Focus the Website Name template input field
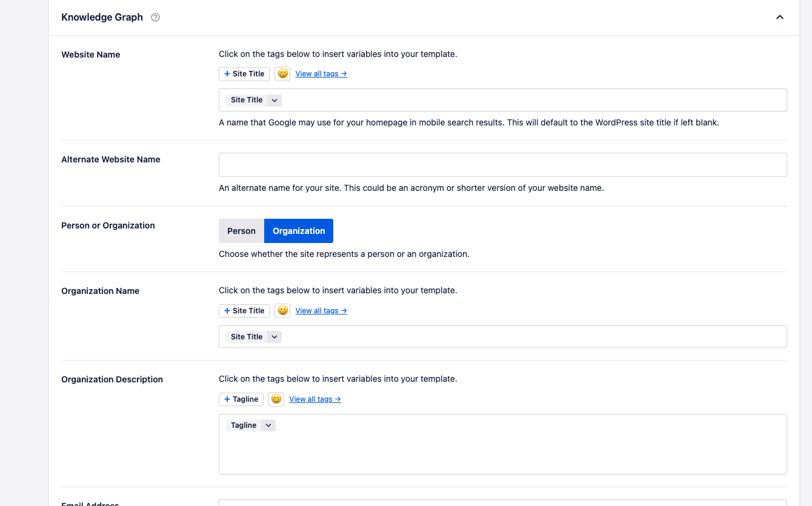Screen dimensions: 812x506 pyautogui.click(x=503, y=100)
